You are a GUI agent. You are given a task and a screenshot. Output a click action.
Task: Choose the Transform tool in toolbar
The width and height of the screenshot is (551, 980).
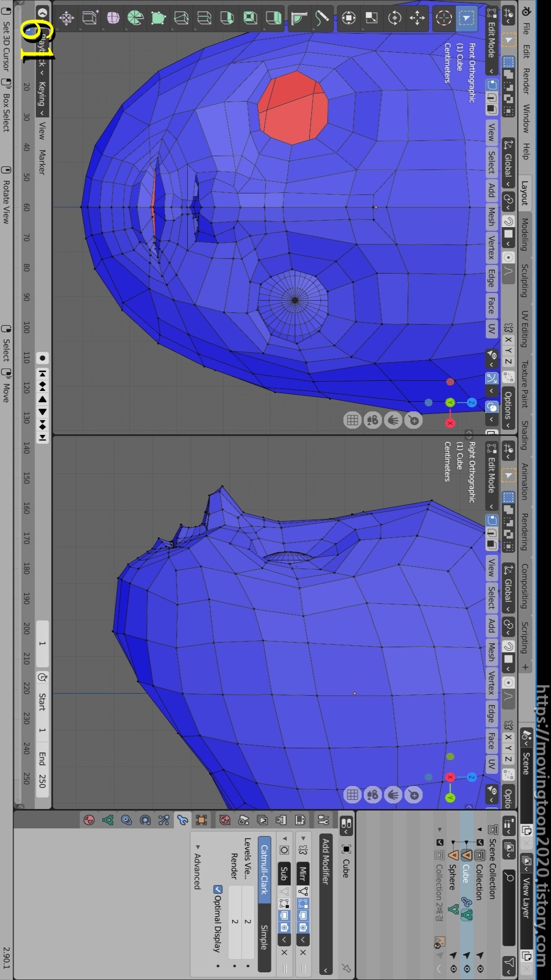(x=349, y=18)
